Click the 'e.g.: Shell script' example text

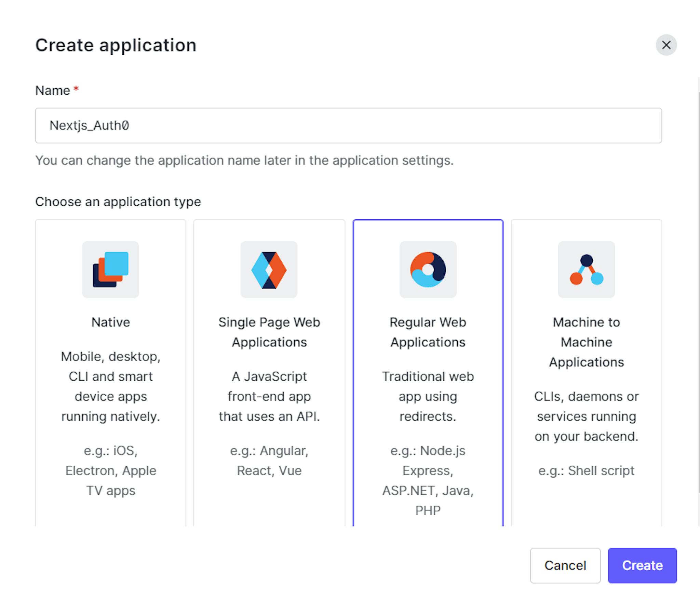(586, 470)
